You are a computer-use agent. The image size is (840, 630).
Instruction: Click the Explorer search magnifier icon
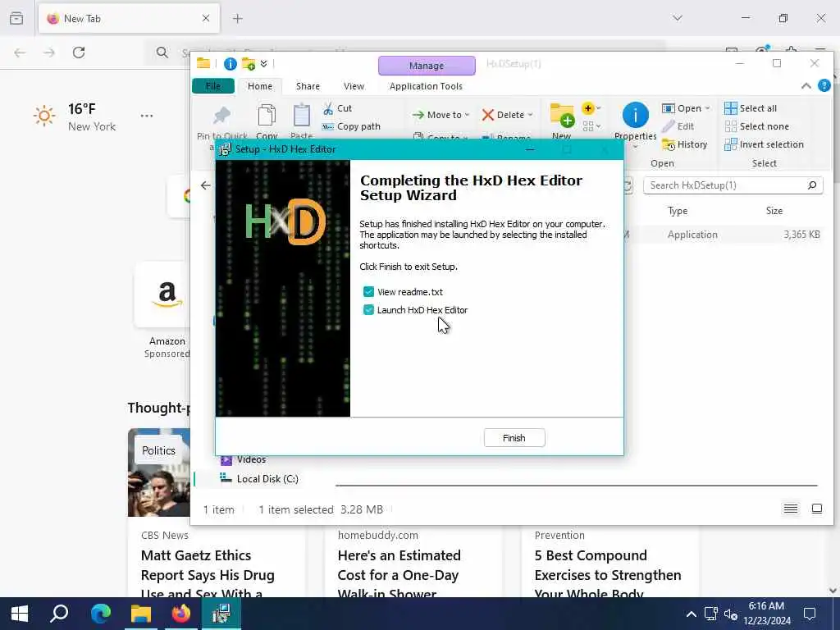(812, 185)
